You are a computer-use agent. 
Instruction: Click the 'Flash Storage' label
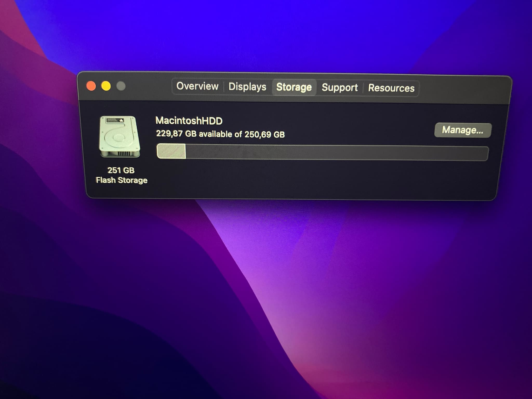(x=122, y=180)
